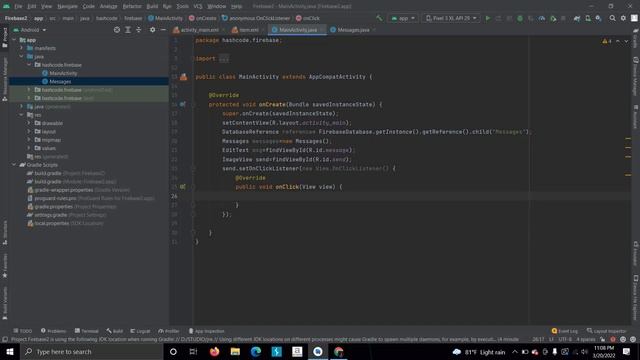Toggle the Profiler tool window
Screen dimensions: 640x360
(169, 331)
